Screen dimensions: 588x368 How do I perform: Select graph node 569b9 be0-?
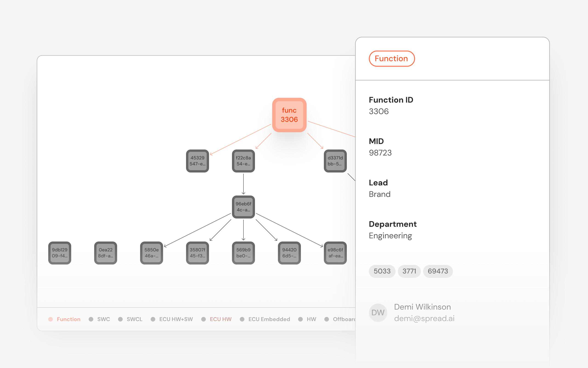[x=243, y=253]
